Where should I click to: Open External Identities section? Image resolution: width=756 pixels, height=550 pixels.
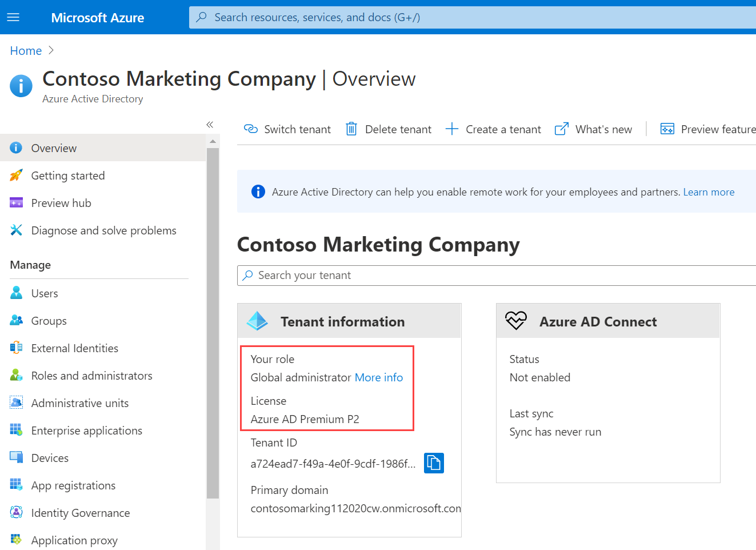tap(103, 348)
